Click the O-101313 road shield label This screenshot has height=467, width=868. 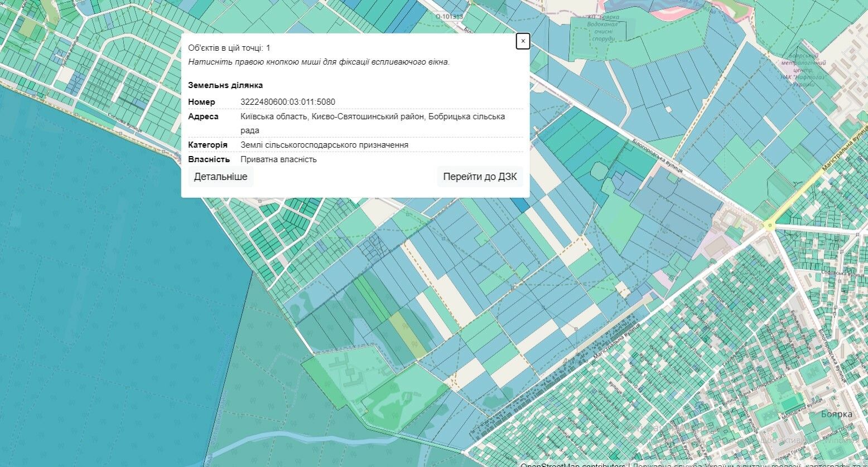click(449, 17)
